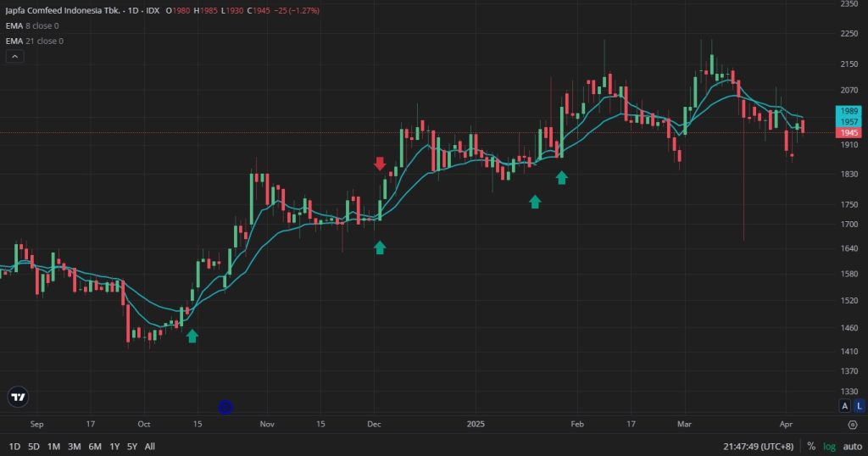Image resolution: width=868 pixels, height=456 pixels.
Task: Click the Japfa Comfeed Indonesia Tbk. symbol title
Action: coord(63,10)
